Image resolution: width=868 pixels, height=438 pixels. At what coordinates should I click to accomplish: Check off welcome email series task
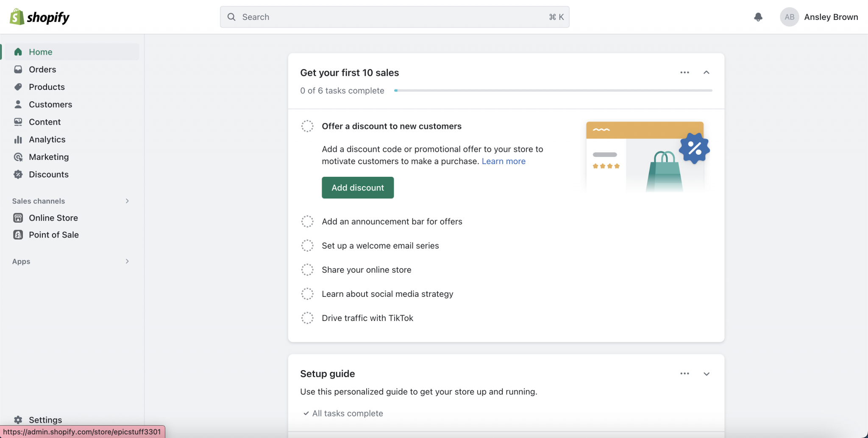[307, 246]
